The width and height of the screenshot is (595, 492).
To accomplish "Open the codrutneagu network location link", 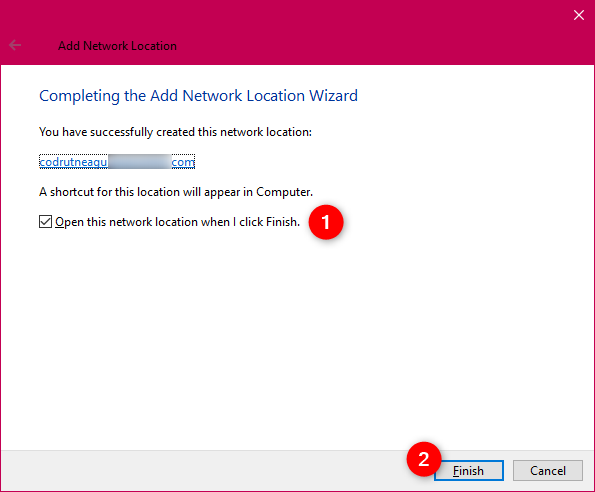I will 117,162.
